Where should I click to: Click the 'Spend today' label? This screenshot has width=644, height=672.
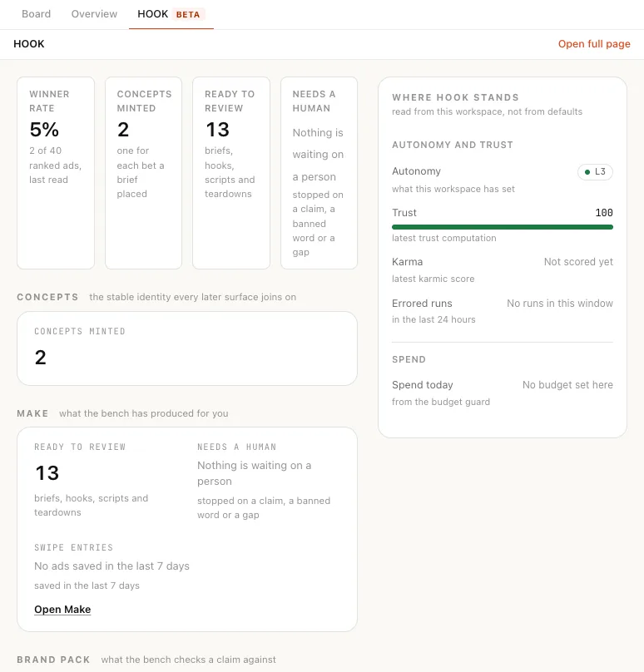click(423, 385)
